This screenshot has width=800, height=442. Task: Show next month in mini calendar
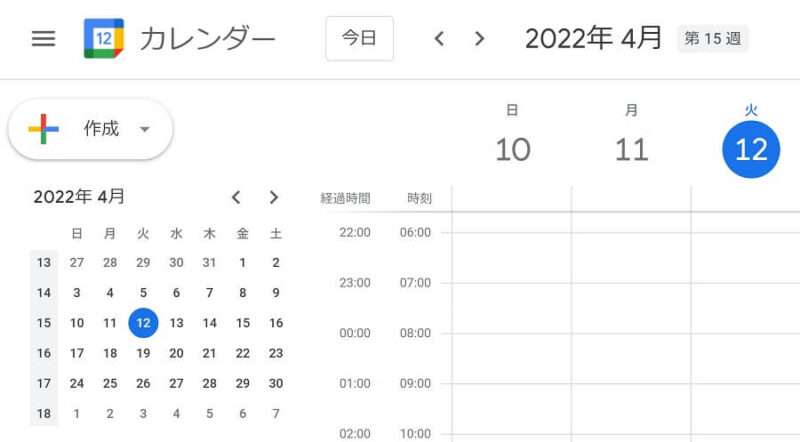point(274,197)
